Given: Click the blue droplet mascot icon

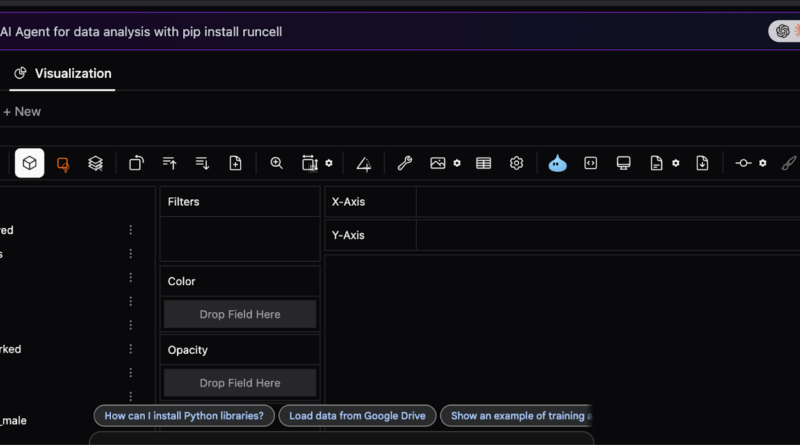Looking at the screenshot, I should click(557, 163).
